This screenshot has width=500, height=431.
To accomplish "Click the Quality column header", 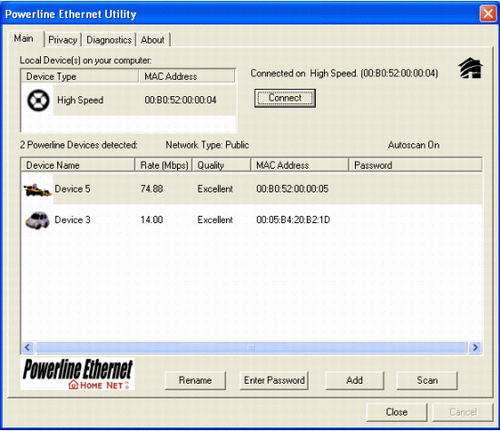I will (x=221, y=165).
